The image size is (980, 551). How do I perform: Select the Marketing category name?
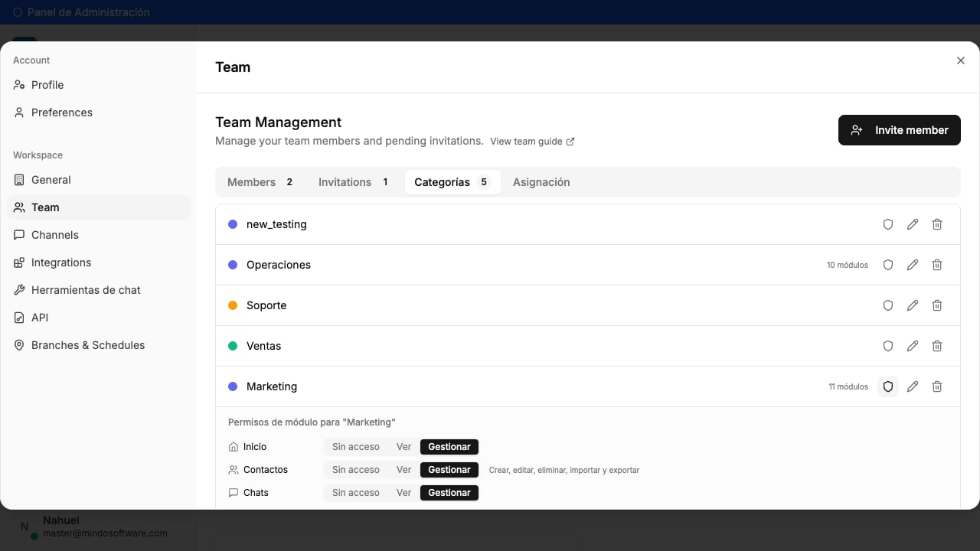272,386
